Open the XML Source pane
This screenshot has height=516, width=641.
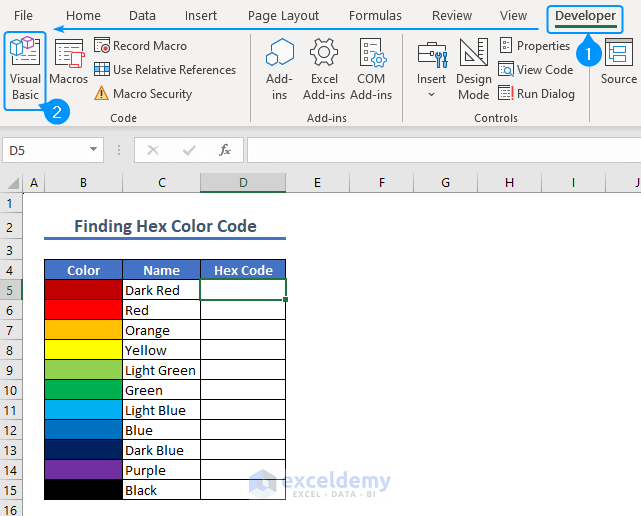pyautogui.click(x=619, y=62)
